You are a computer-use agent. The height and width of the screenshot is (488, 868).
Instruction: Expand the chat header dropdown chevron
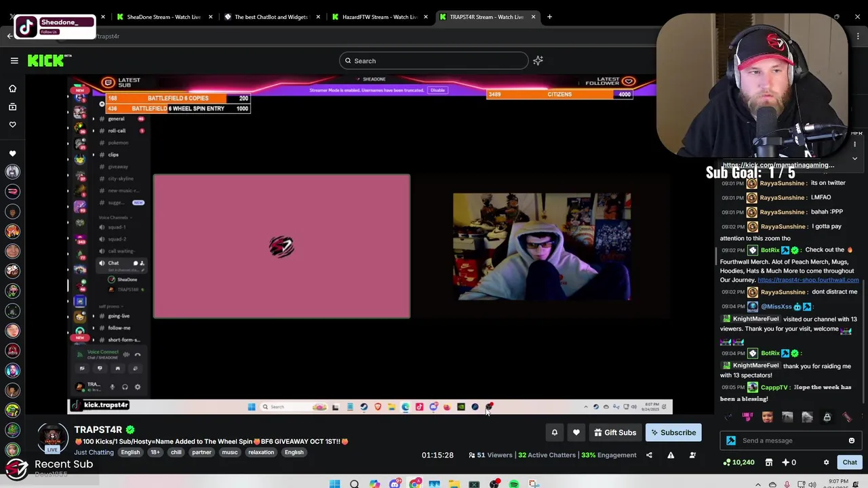click(854, 159)
